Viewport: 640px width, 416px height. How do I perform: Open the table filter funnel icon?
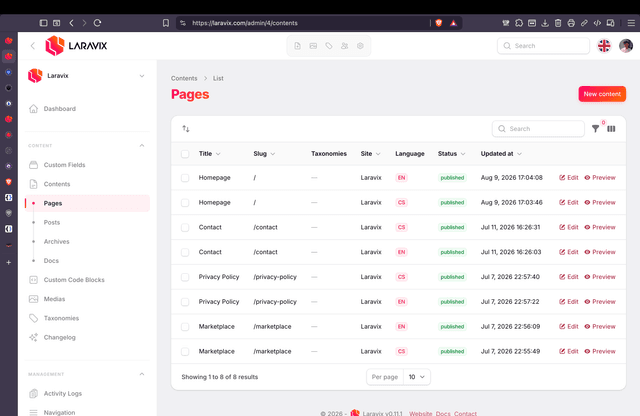[596, 129]
